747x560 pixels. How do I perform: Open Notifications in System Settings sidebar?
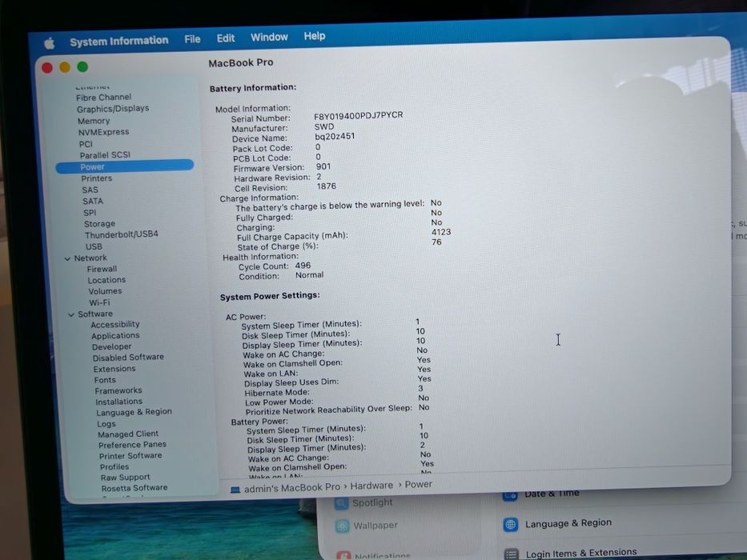[373, 555]
